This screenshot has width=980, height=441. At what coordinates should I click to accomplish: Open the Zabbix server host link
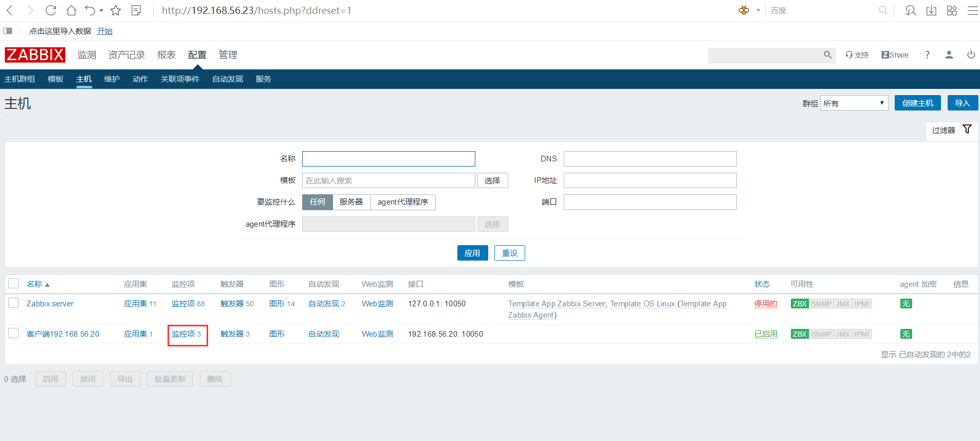pyautogui.click(x=50, y=304)
